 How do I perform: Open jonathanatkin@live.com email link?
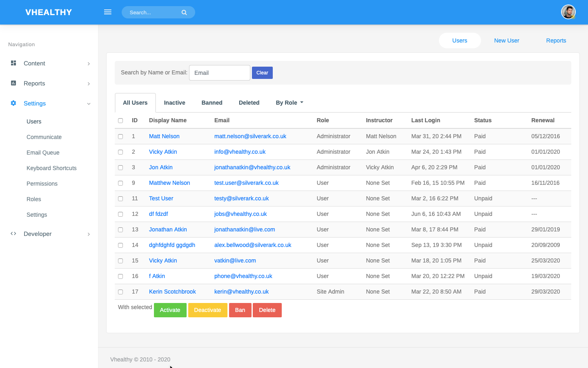click(x=245, y=229)
